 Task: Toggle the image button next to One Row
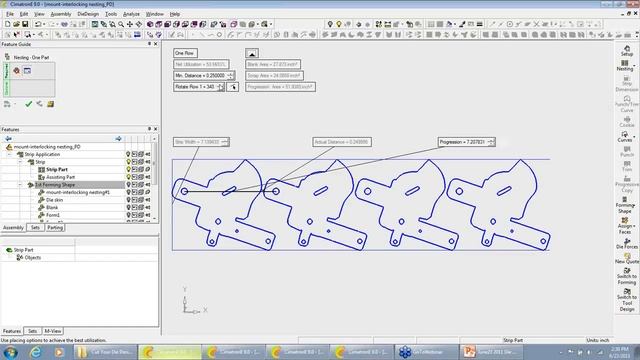(252, 53)
